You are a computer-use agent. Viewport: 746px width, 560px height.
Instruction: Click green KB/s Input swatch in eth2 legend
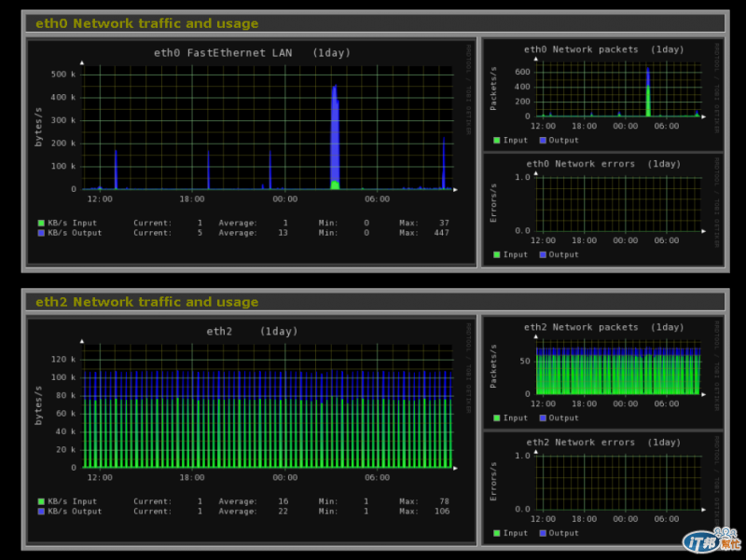41,501
